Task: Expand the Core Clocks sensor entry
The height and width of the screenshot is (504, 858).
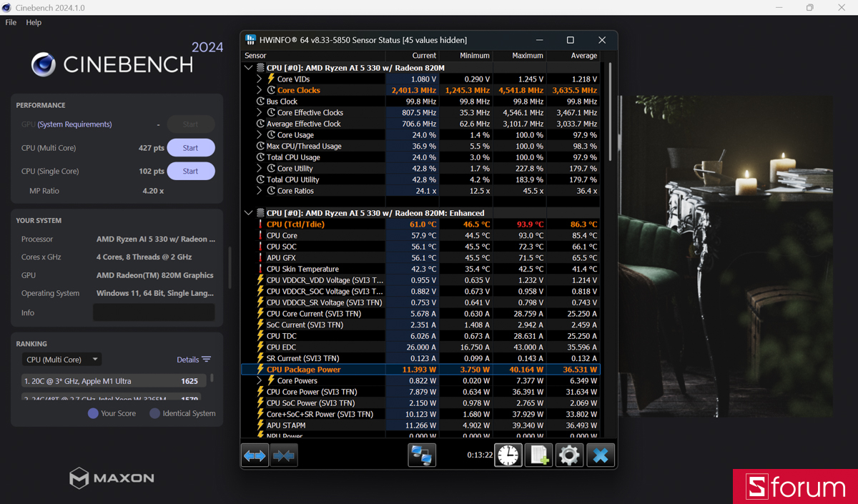Action: [x=258, y=90]
